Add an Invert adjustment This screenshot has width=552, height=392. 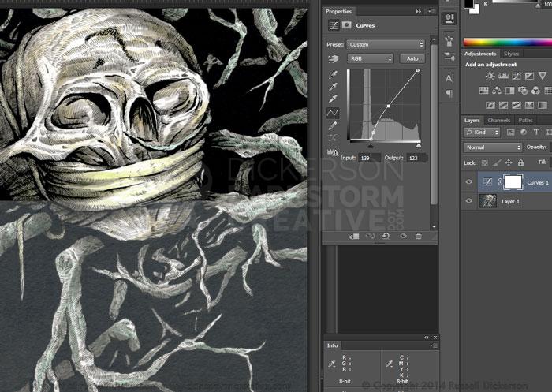pos(490,105)
